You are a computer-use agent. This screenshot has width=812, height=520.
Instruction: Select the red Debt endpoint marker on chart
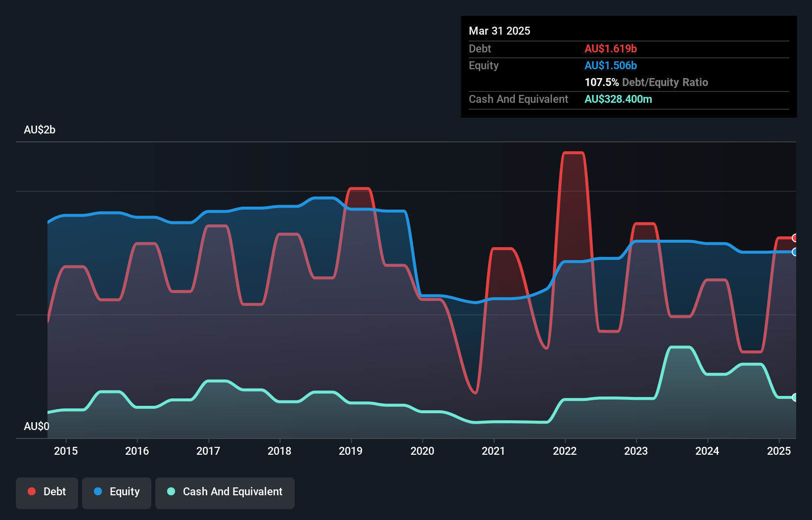click(x=795, y=238)
